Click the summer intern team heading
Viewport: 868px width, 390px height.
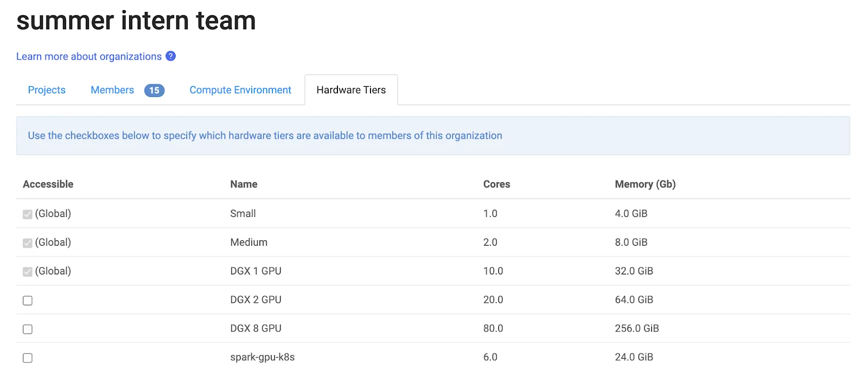click(136, 21)
